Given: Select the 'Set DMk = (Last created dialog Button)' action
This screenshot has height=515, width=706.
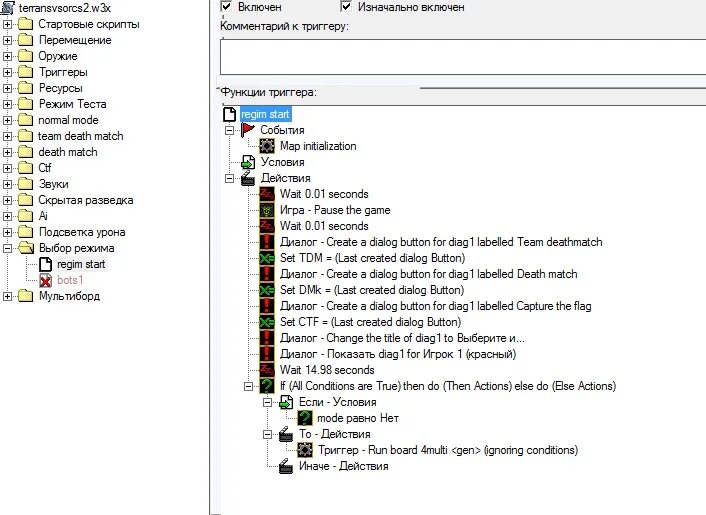Looking at the screenshot, I should click(x=372, y=290).
